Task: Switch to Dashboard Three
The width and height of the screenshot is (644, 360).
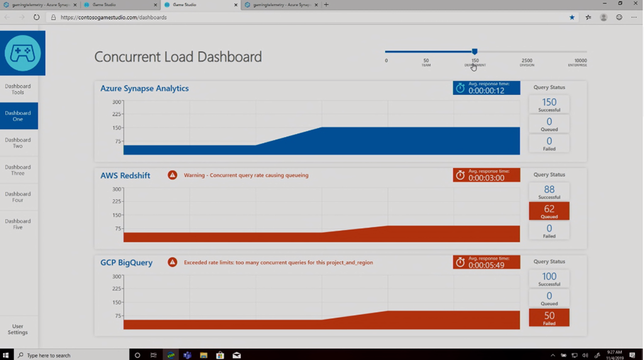Action: 18,170
